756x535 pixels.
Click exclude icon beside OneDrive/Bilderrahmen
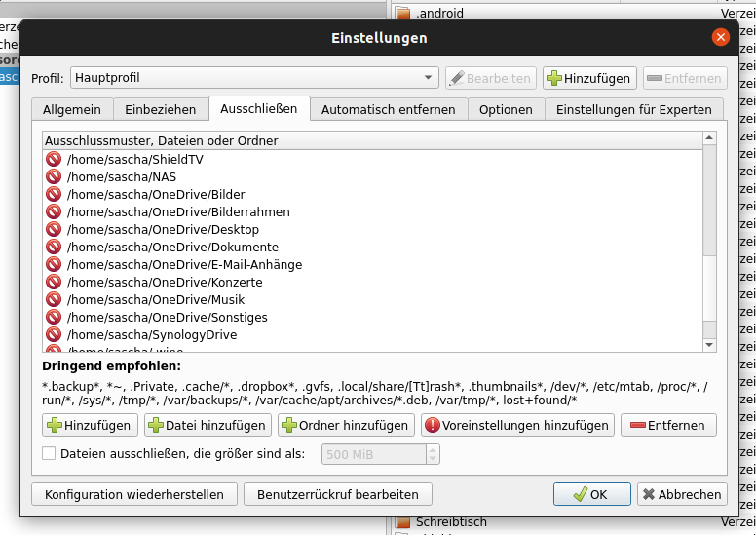[x=54, y=211]
